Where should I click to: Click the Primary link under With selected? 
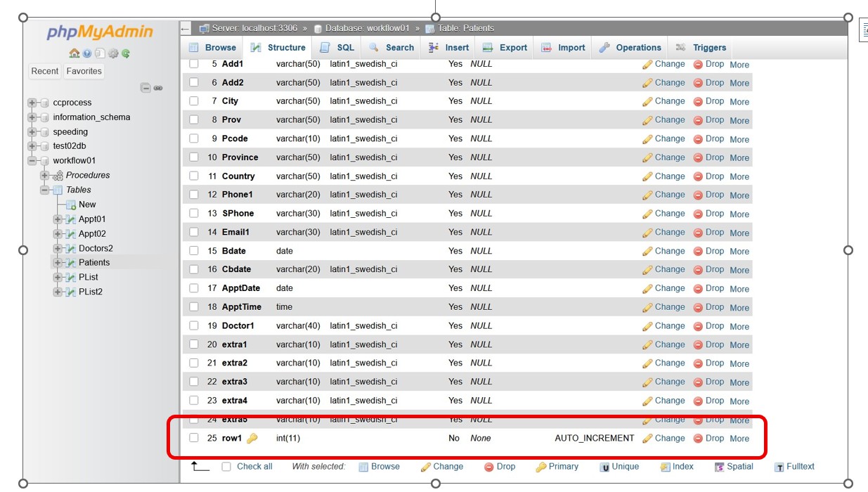click(557, 467)
